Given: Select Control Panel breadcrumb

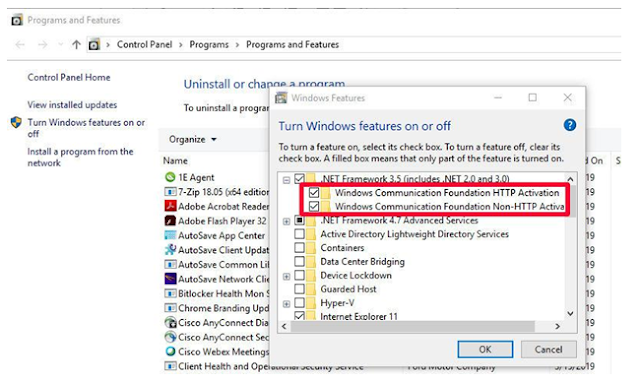Looking at the screenshot, I should click(144, 45).
